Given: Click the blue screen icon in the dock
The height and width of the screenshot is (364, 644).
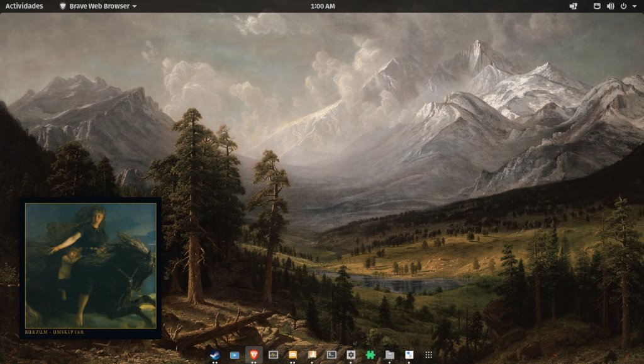Looking at the screenshot, I should [x=235, y=355].
